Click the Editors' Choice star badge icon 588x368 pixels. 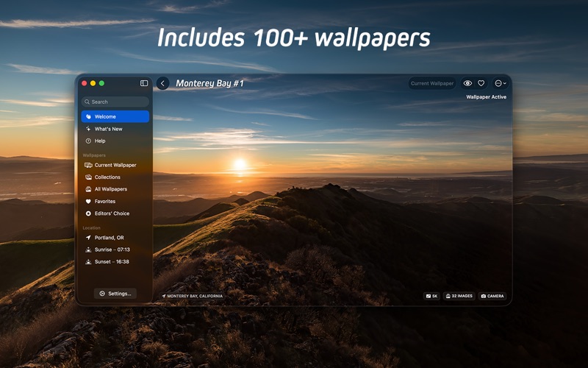pyautogui.click(x=88, y=213)
